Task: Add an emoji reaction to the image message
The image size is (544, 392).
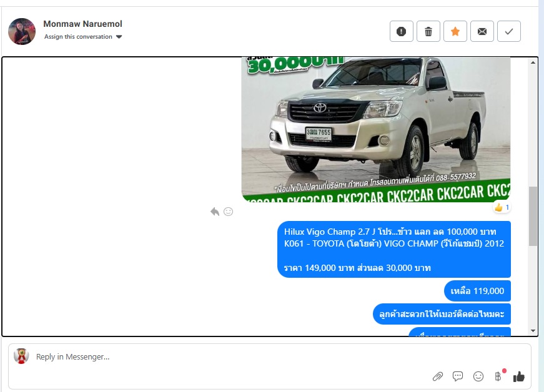Action: [x=229, y=212]
